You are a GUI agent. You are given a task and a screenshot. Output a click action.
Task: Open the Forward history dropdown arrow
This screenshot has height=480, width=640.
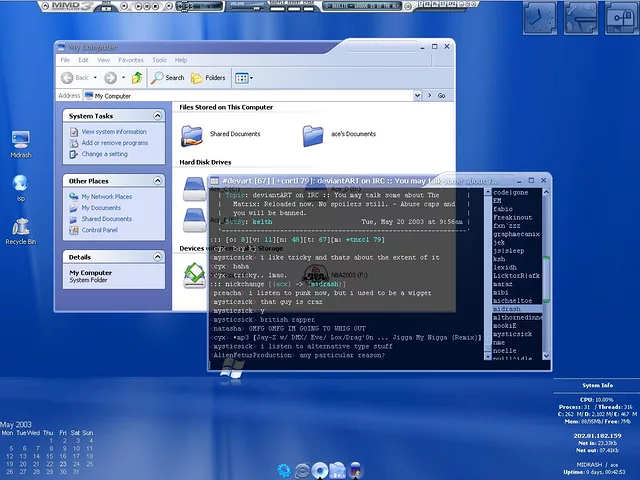click(x=123, y=78)
